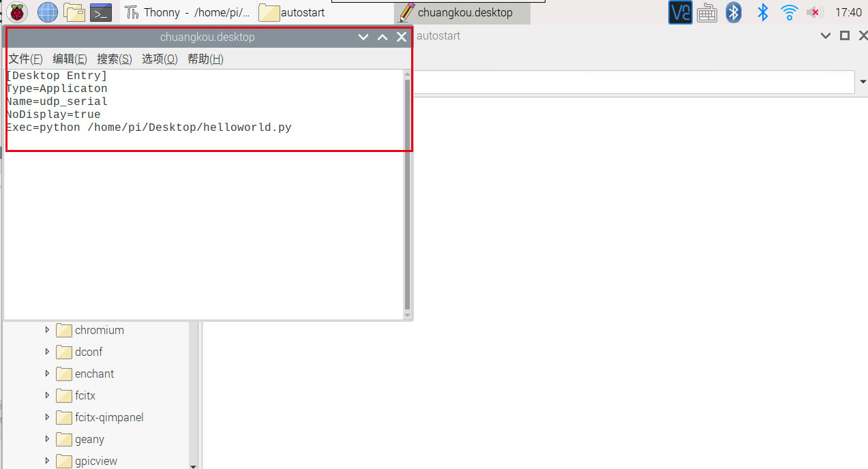Image resolution: width=868 pixels, height=469 pixels.
Task: Close the chuangkou.desktop editor window
Action: [402, 37]
